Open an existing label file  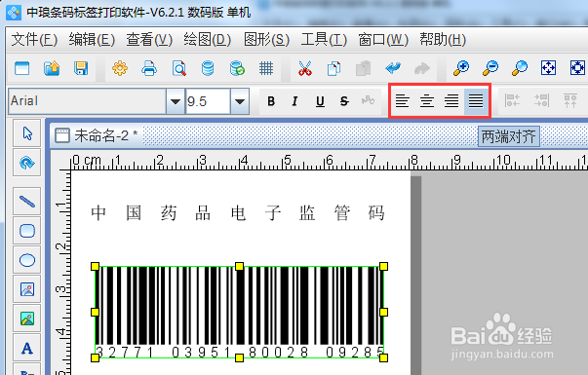(52, 69)
